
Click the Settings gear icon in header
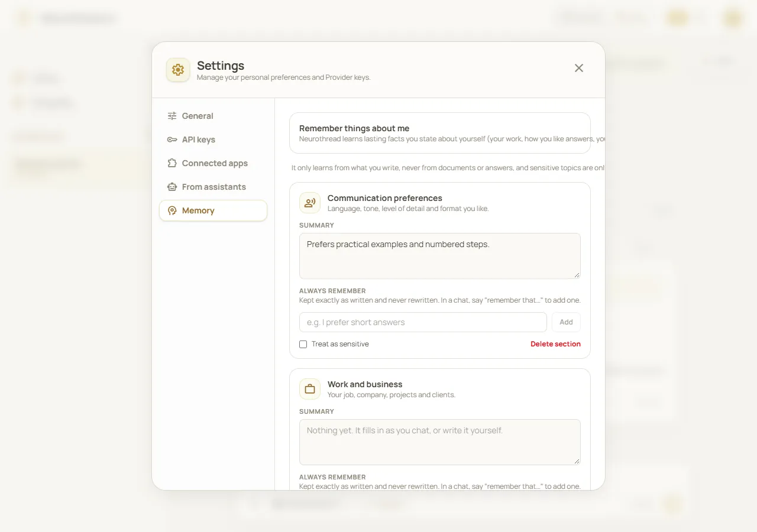coord(178,70)
